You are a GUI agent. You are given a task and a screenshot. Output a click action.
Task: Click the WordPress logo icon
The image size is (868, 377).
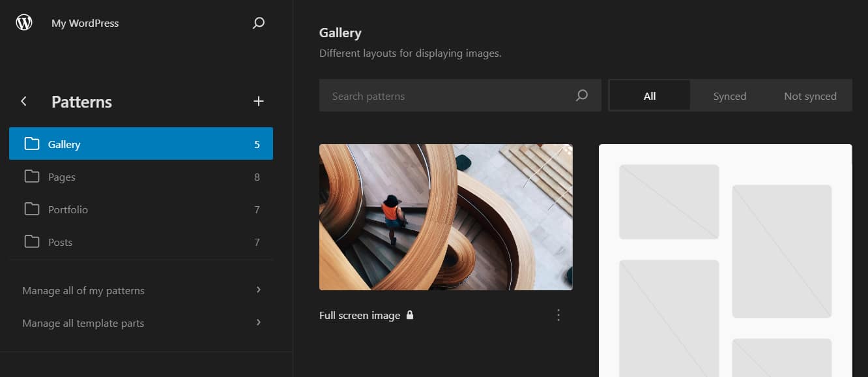24,22
